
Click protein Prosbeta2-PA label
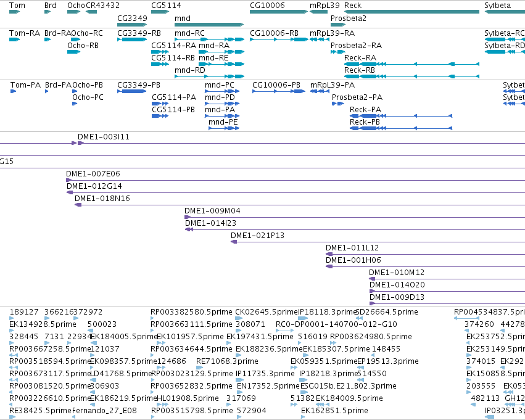(357, 97)
